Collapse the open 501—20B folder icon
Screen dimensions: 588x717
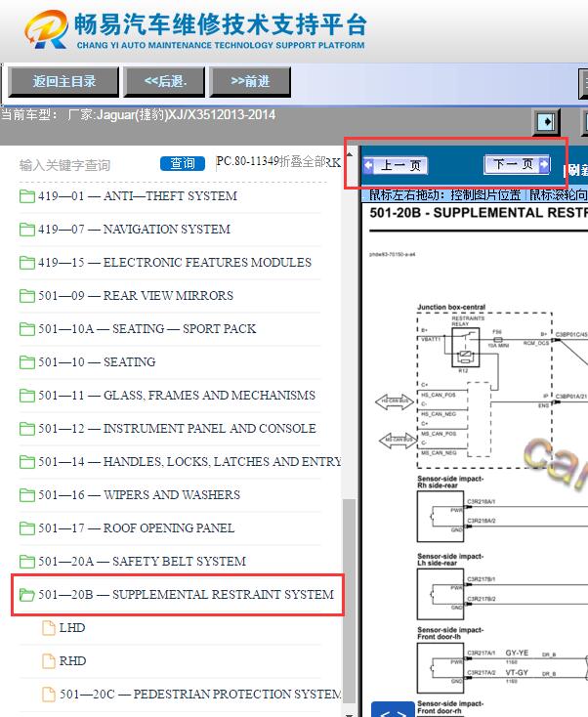click(27, 595)
